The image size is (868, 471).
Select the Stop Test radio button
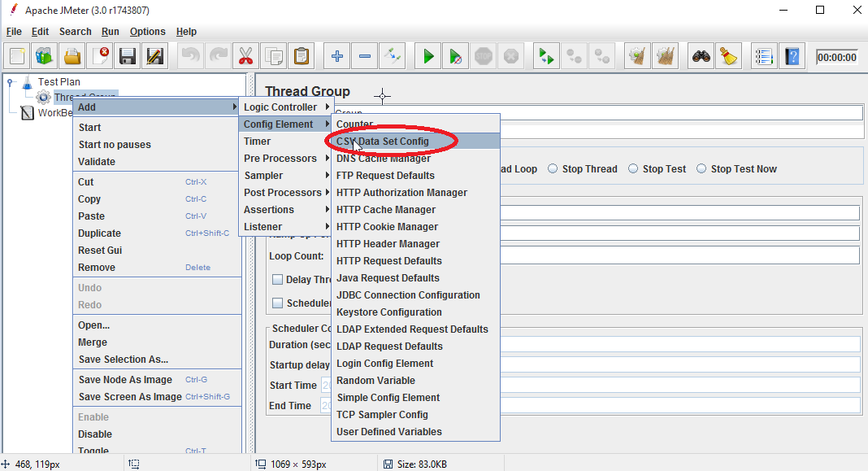tap(633, 169)
